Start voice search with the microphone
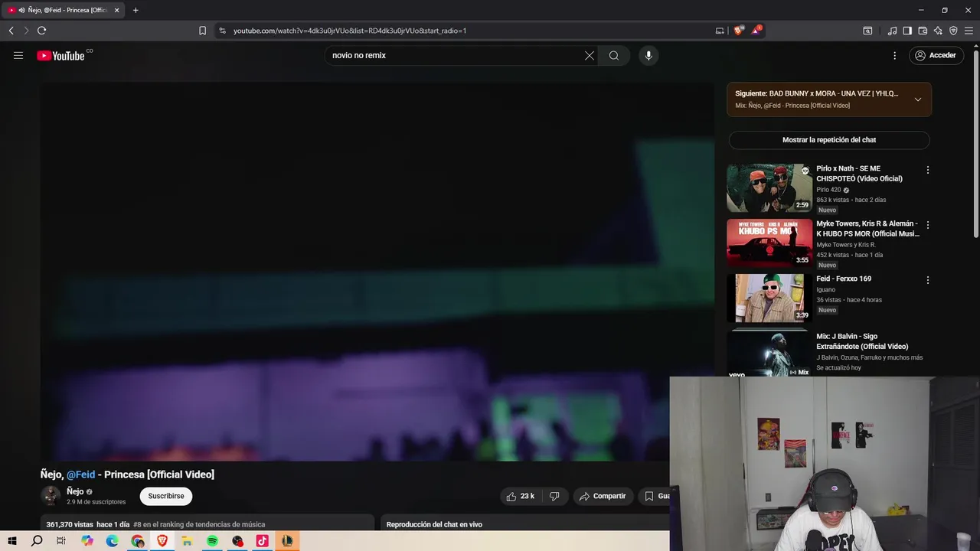This screenshot has width=980, height=551. coord(648,55)
